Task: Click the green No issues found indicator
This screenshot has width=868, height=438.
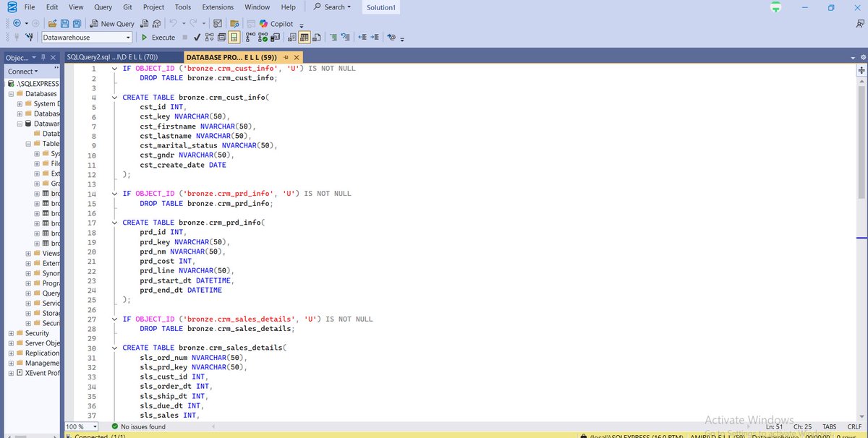Action: tap(138, 426)
